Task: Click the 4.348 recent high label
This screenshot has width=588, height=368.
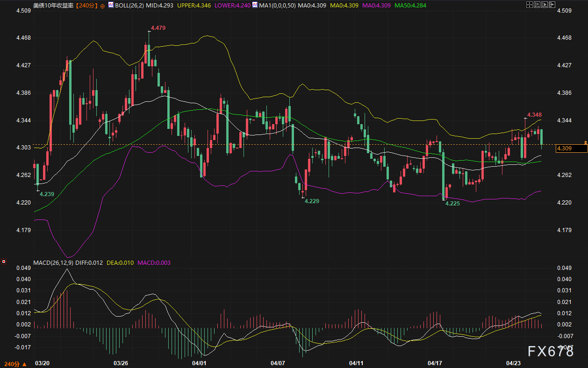Action: click(534, 115)
